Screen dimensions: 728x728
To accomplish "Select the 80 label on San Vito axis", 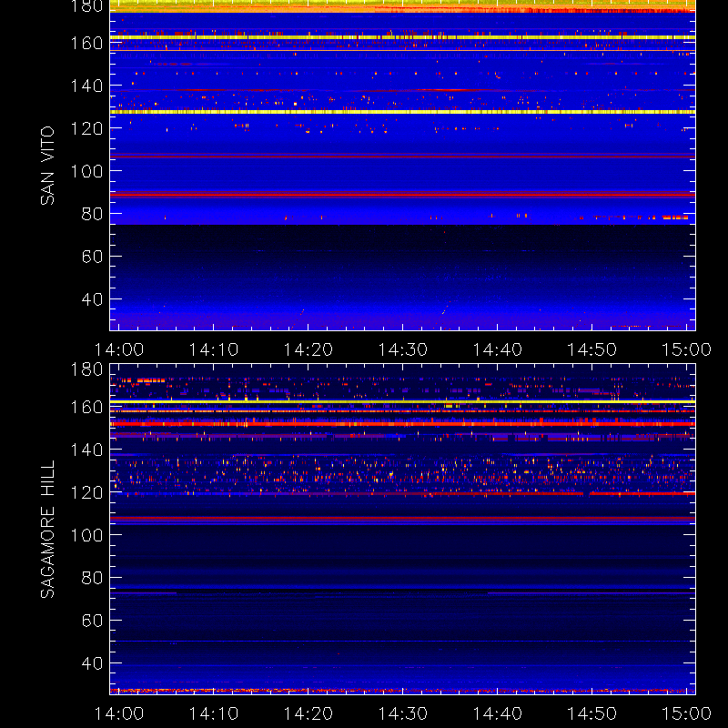I will point(92,214).
